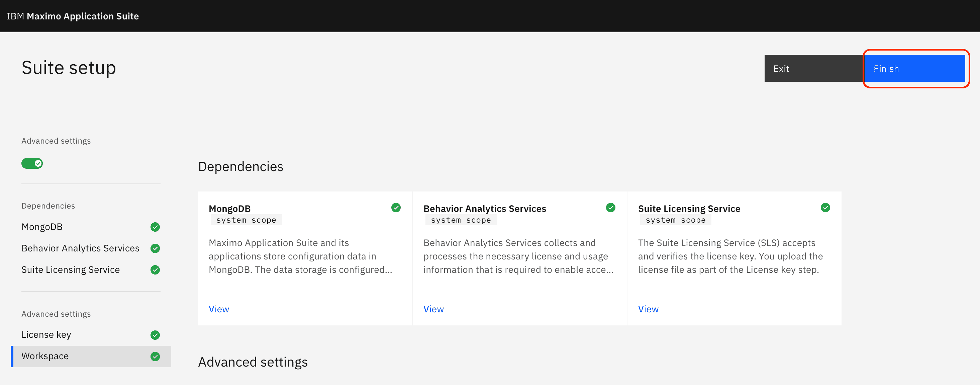Click the MongoDB card status checkmark
This screenshot has width=980, height=385.
(x=396, y=208)
